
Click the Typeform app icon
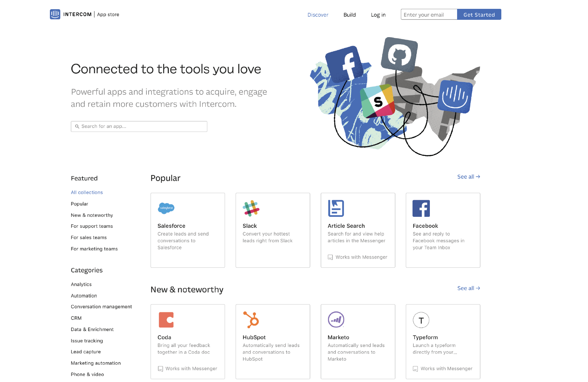(421, 320)
